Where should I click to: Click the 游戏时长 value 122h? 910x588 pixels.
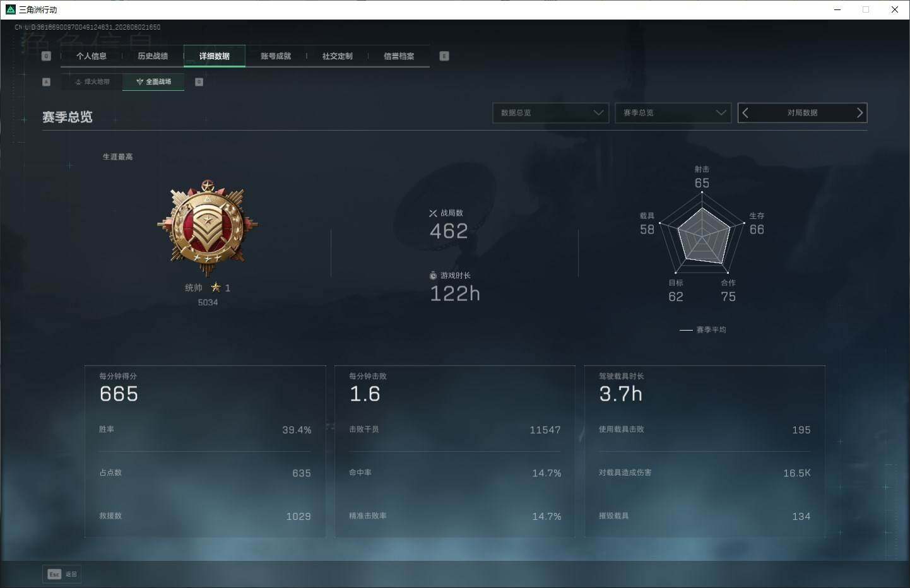pyautogui.click(x=455, y=294)
